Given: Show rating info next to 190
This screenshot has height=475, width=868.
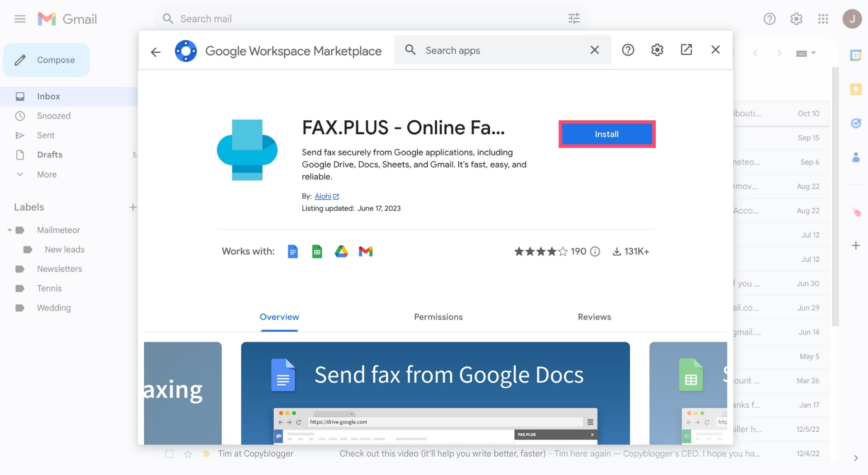Looking at the screenshot, I should tap(595, 251).
